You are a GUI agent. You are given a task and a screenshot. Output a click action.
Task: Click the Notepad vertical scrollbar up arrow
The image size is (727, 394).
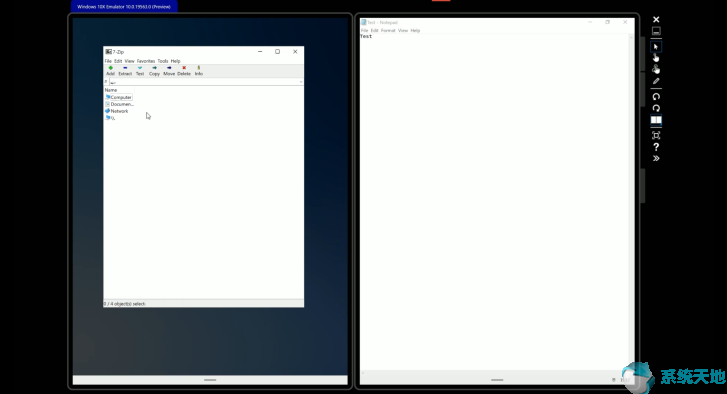(631, 37)
